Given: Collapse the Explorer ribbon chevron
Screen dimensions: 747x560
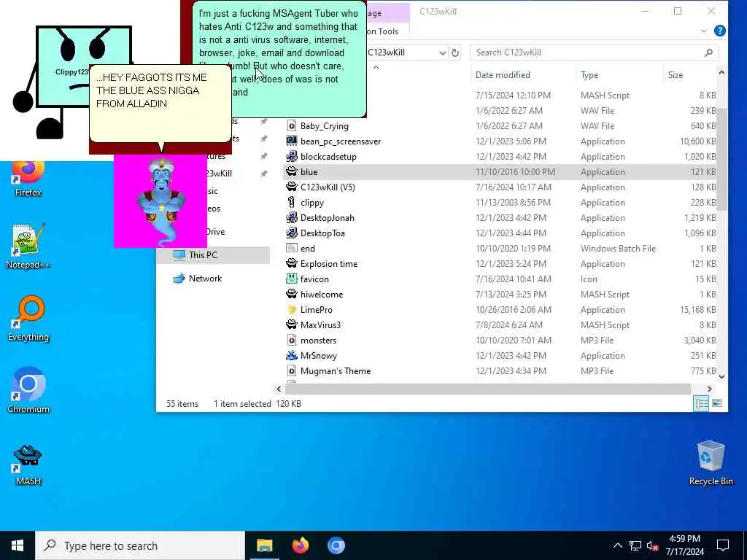Looking at the screenshot, I should point(704,31).
